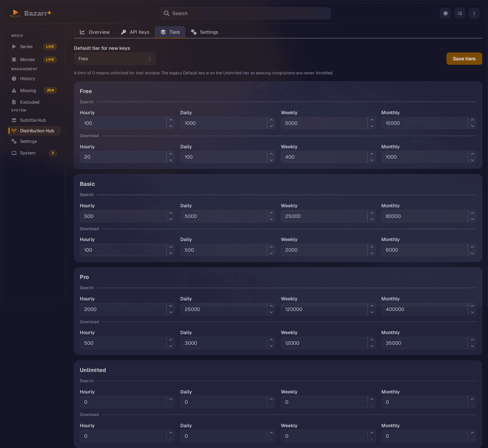Click the Movies film icon in sidebar

[x=14, y=59]
